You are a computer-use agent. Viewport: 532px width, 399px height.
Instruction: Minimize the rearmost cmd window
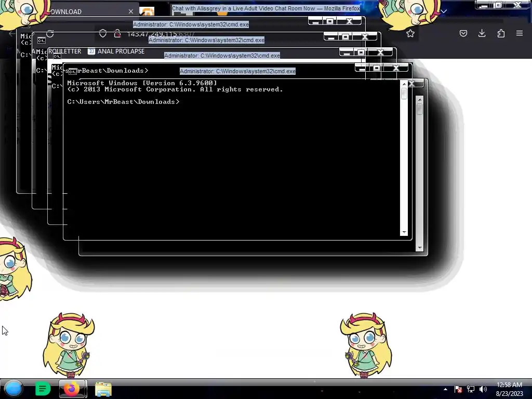tap(315, 21)
